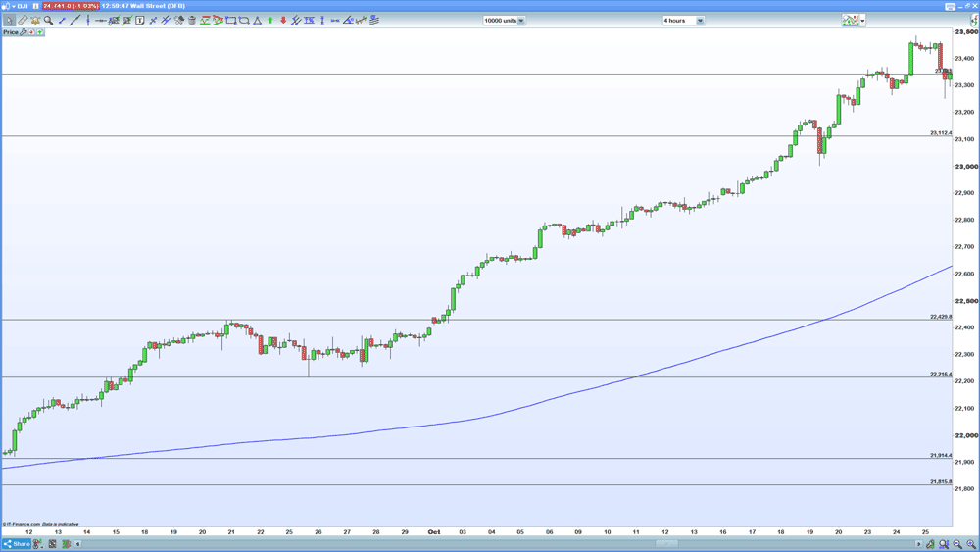Select the triangle drawing tool

257,20
